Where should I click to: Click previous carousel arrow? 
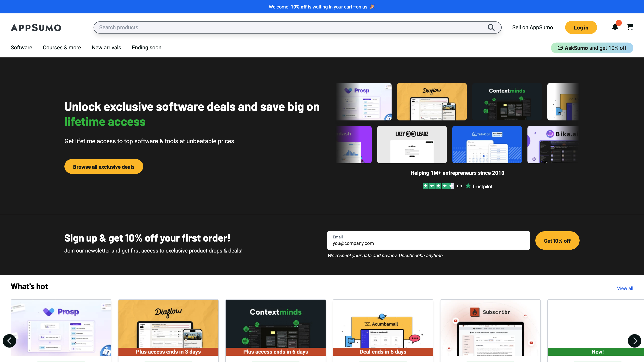(9, 341)
